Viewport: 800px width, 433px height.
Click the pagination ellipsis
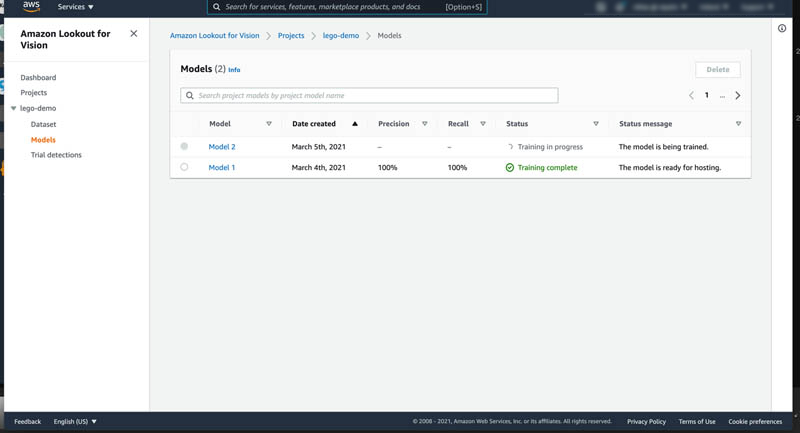pos(722,96)
